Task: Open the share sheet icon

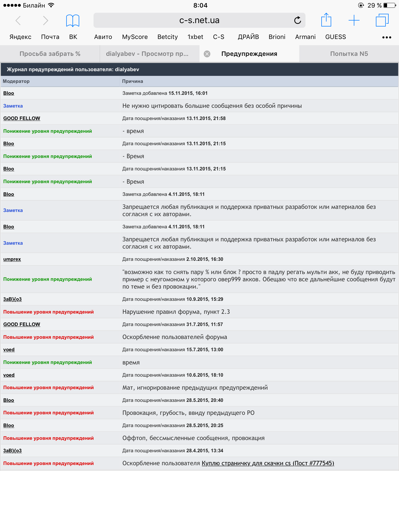Action: pyautogui.click(x=326, y=20)
